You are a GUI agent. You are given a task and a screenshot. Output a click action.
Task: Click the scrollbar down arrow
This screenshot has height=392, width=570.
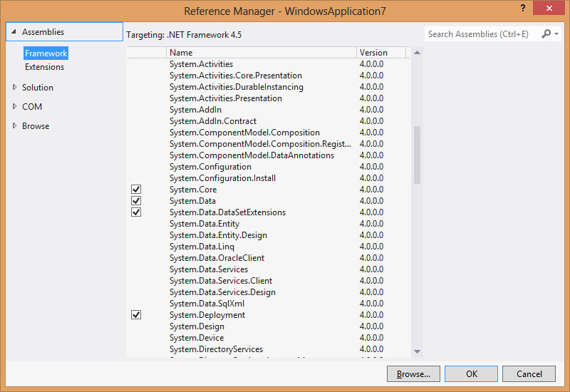click(x=417, y=351)
